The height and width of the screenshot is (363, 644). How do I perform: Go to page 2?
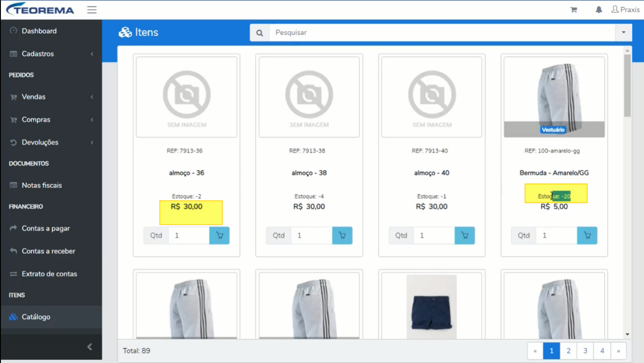tap(568, 351)
